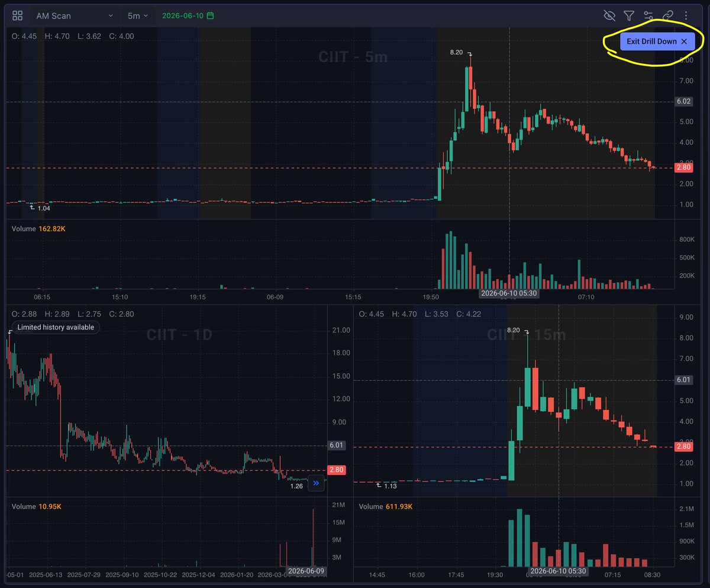Click the 2025-07-29 date axis label
The width and height of the screenshot is (710, 588).
pos(85,574)
